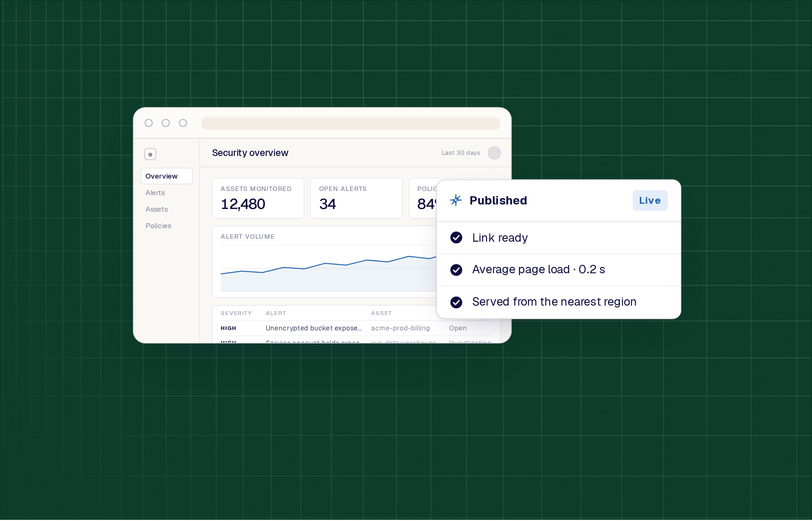Click the Alert column header
The height and width of the screenshot is (521, 812).
(276, 313)
